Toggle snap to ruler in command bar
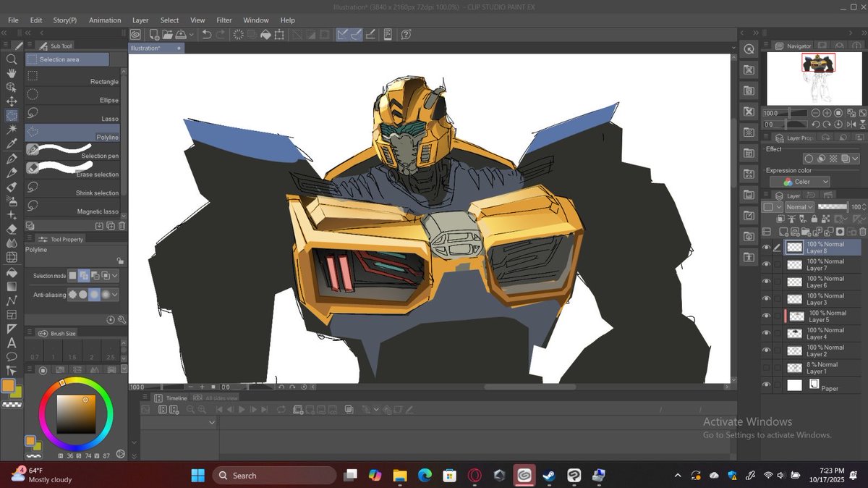This screenshot has width=868, height=488. [x=343, y=34]
